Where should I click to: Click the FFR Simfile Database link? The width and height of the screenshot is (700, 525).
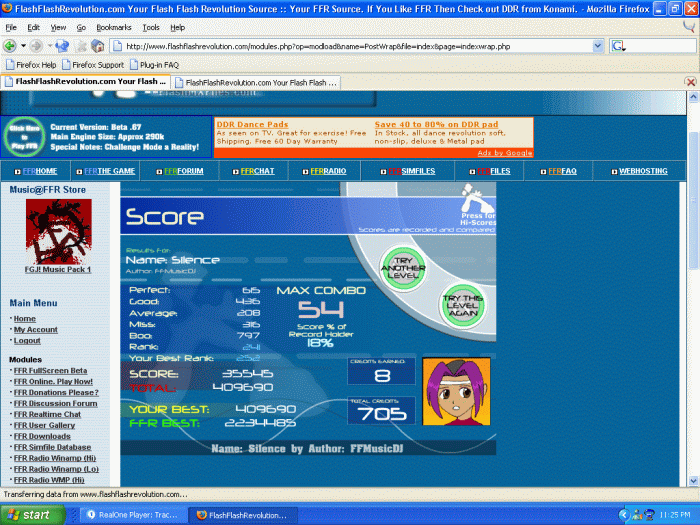(52, 447)
